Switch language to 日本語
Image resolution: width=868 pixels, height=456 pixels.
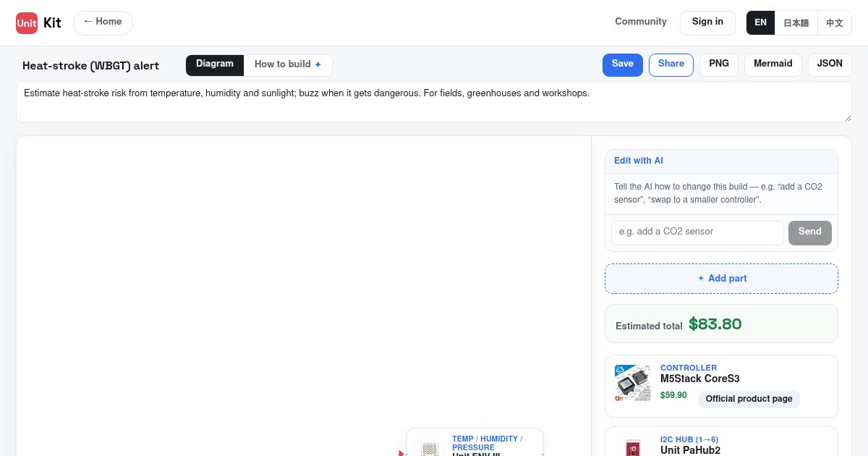click(796, 22)
